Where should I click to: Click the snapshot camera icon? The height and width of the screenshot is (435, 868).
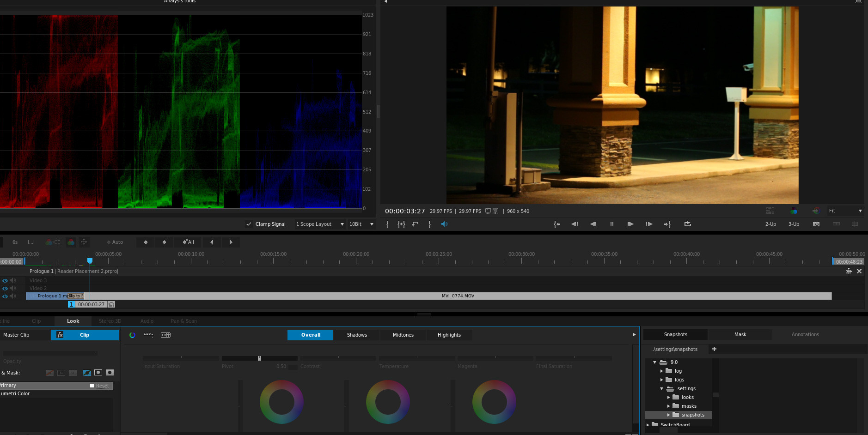tap(816, 224)
